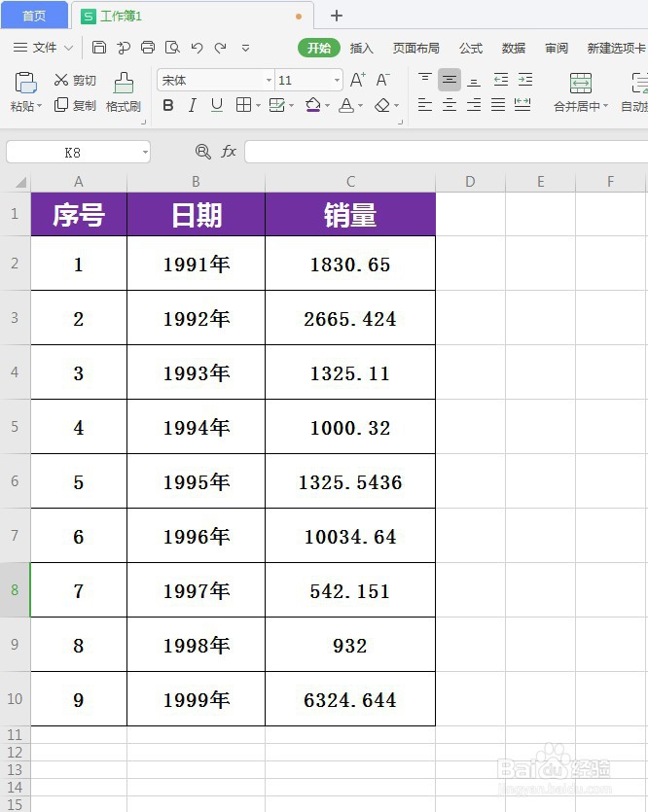
Task: Expand the 合并居中 dropdown arrow
Action: 605,106
